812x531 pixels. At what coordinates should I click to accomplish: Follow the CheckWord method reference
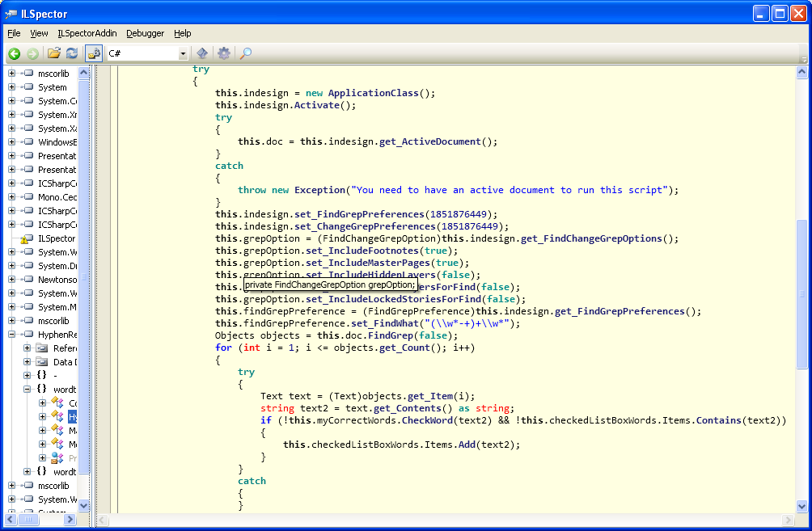point(427,420)
